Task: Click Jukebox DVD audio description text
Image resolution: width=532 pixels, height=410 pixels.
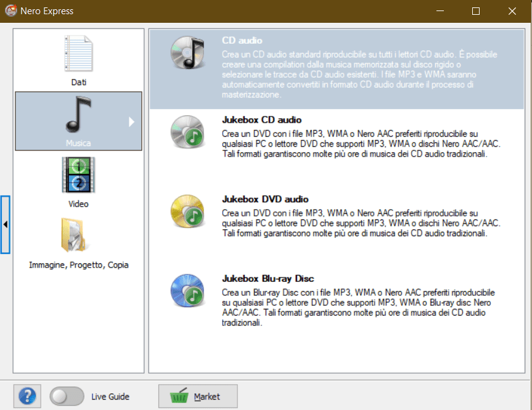Action: coord(361,223)
